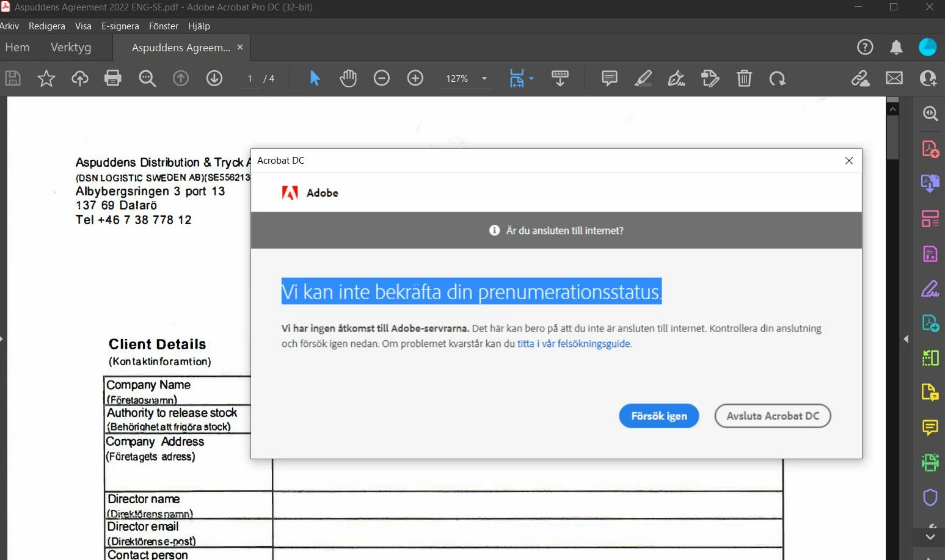This screenshot has height=560, width=945.
Task: Add a comment note
Action: coord(610,78)
